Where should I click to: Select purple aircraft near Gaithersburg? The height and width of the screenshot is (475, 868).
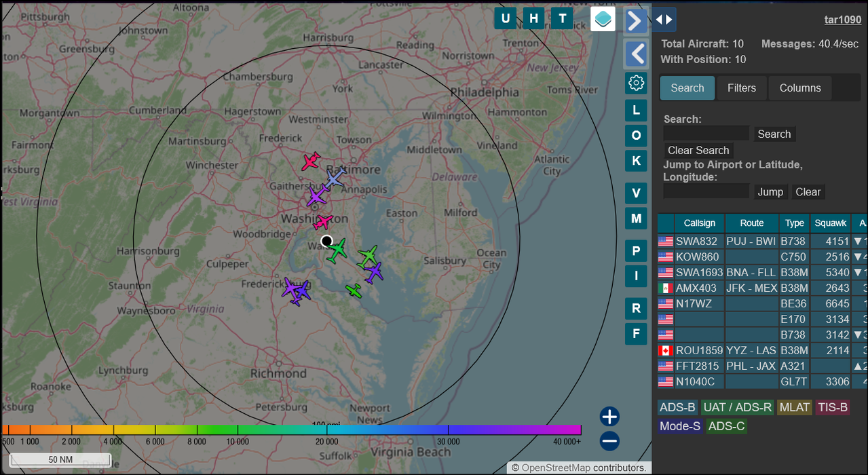tap(316, 197)
